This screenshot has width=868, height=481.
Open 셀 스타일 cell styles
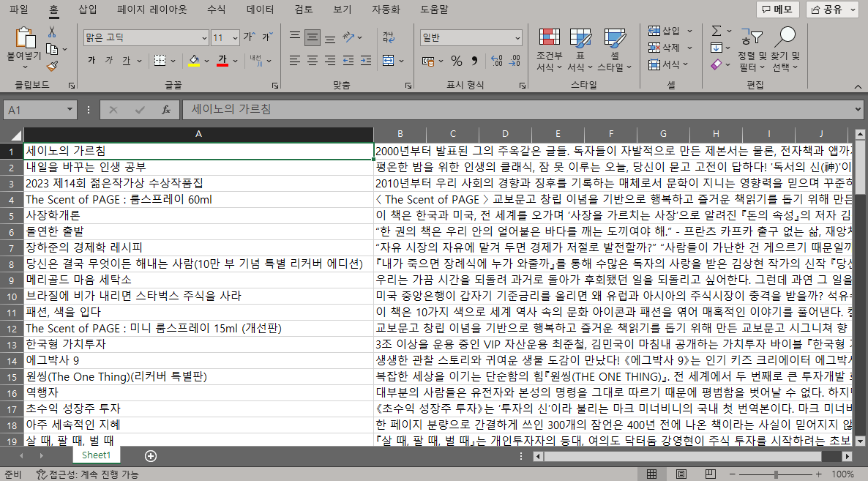coord(615,50)
